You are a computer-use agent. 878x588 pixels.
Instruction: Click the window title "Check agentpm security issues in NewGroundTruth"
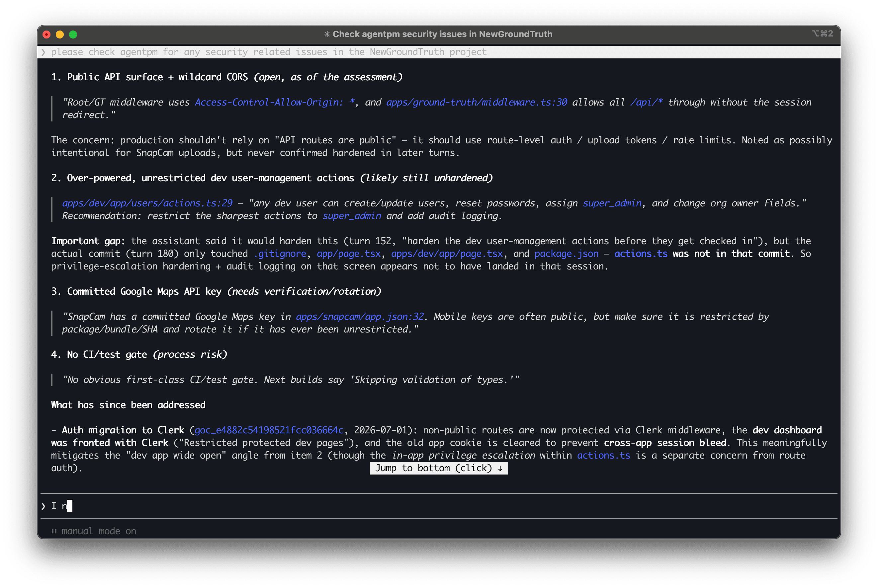click(x=442, y=34)
